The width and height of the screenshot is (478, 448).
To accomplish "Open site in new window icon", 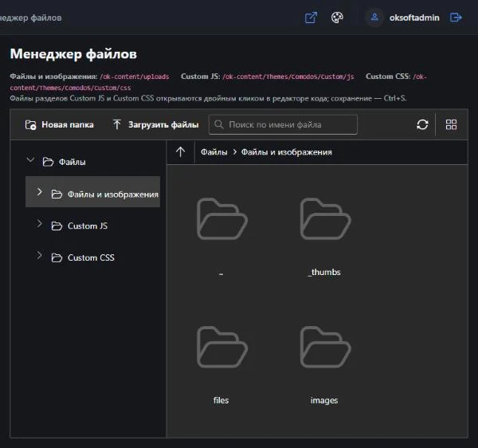I will (x=311, y=18).
